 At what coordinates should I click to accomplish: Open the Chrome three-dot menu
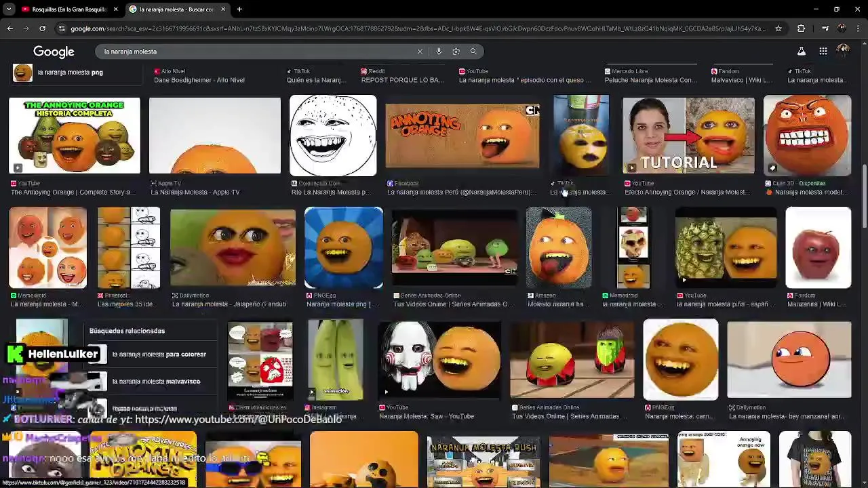coord(858,28)
